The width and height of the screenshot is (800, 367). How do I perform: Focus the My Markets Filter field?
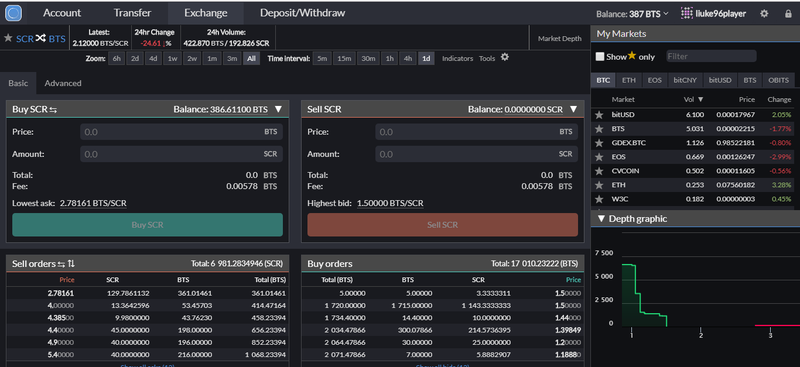tap(711, 56)
